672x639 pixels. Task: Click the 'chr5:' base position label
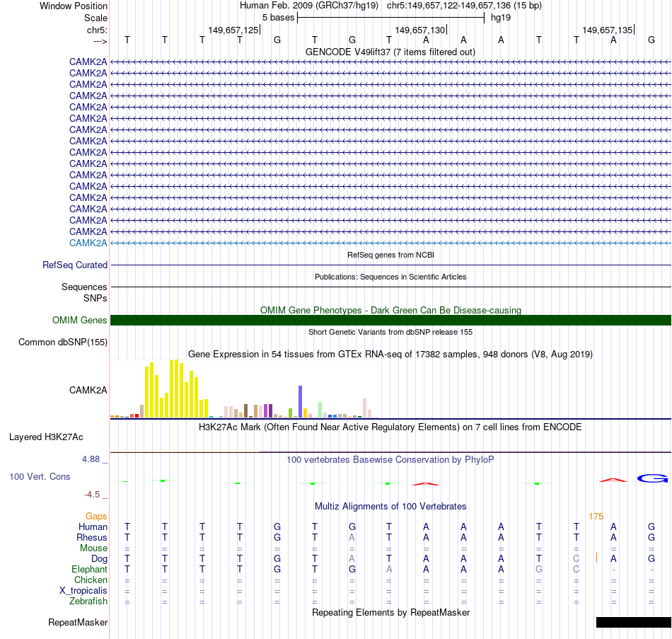[97, 30]
